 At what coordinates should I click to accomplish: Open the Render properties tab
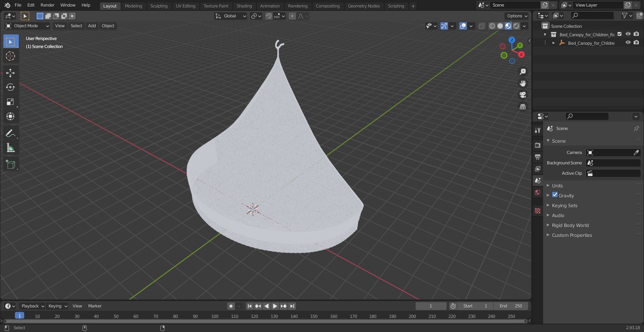pos(537,145)
